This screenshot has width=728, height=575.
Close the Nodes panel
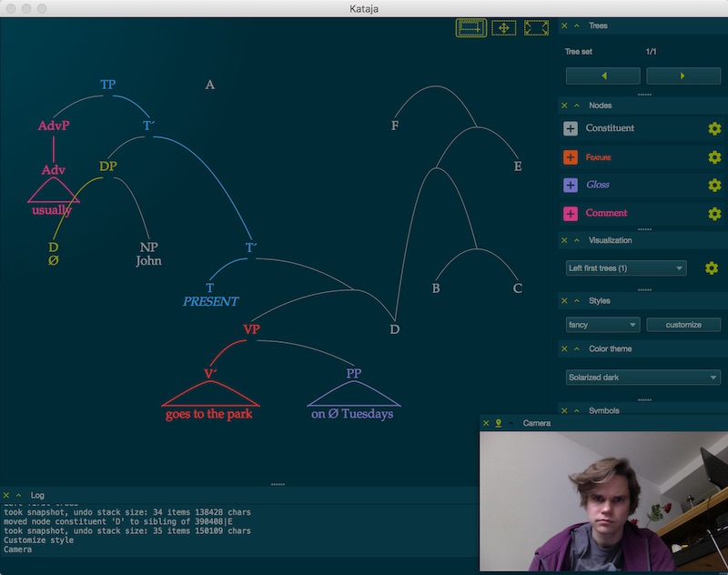[564, 106]
